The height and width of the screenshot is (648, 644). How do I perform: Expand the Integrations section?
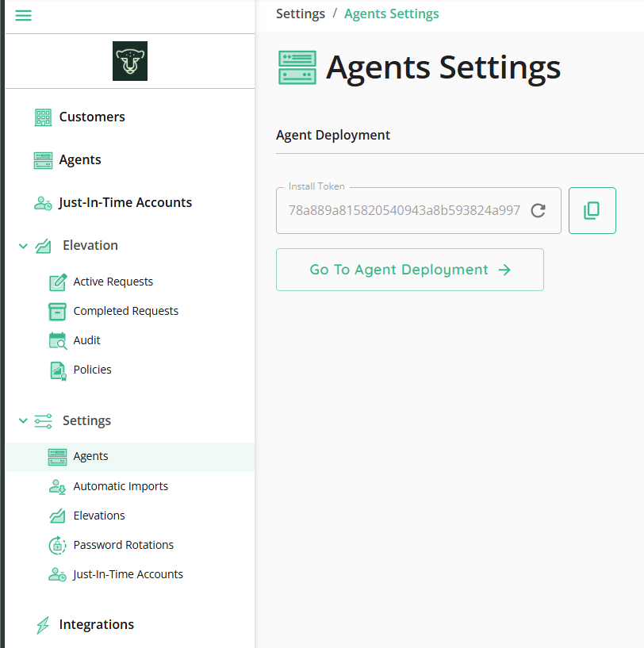click(95, 625)
